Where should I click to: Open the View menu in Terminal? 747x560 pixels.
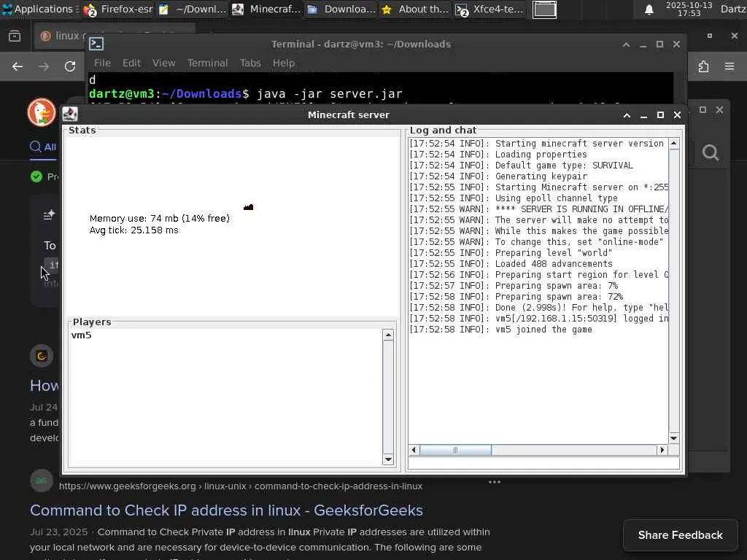click(164, 63)
